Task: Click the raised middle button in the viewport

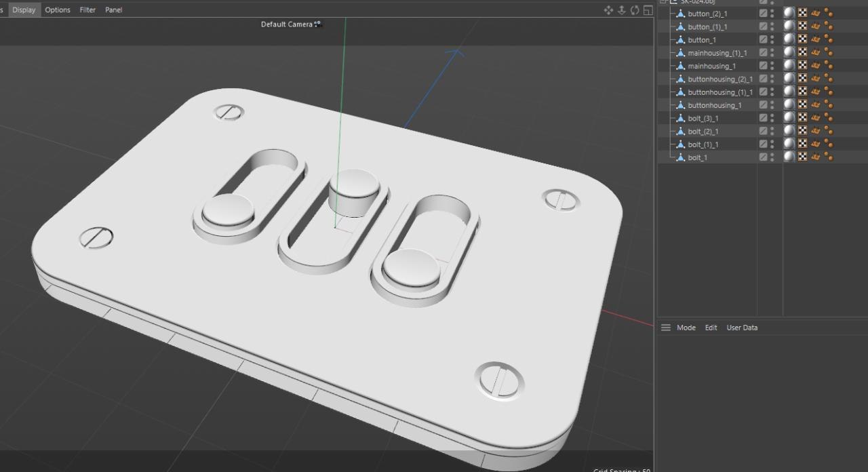Action: coord(353,191)
